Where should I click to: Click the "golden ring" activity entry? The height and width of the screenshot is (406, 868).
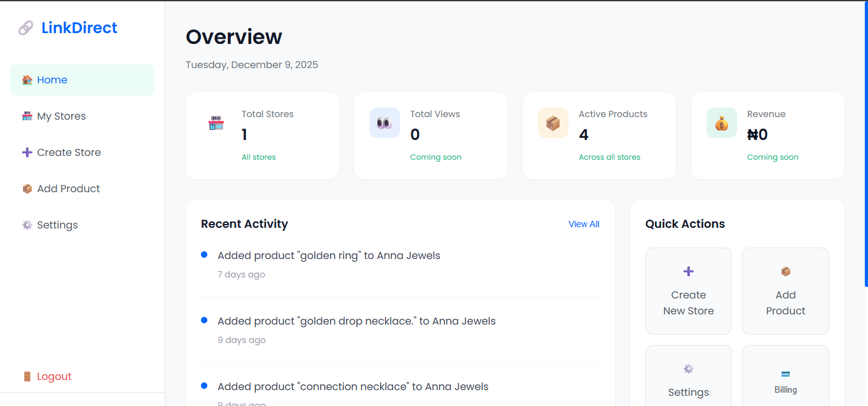[329, 256]
